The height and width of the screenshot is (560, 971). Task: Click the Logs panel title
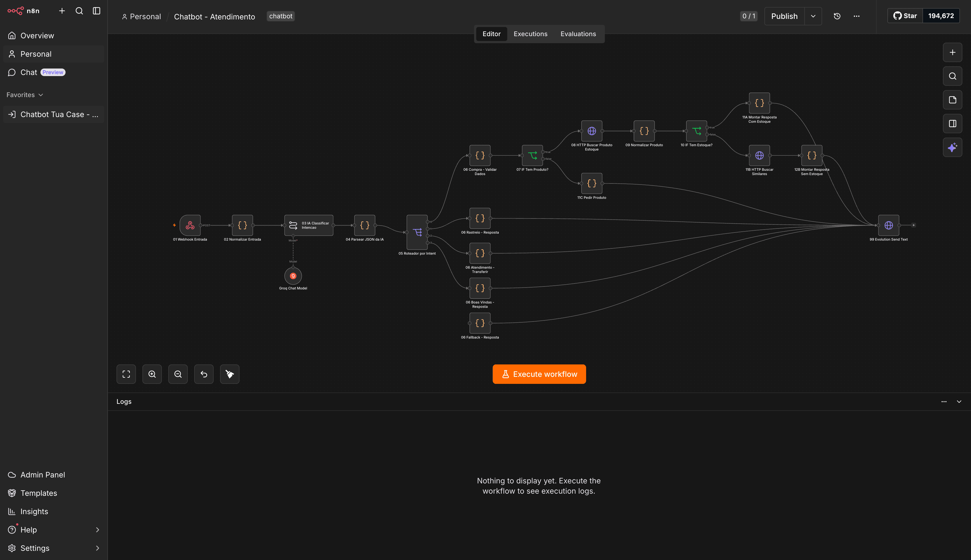(x=124, y=402)
